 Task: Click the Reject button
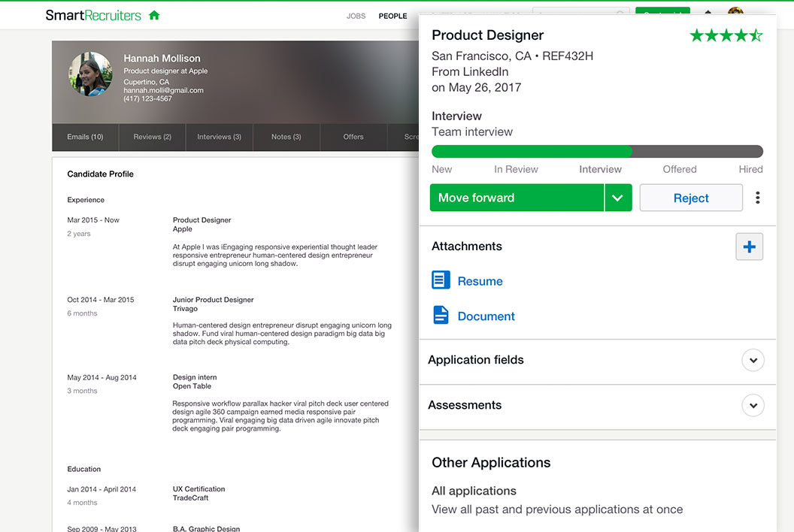point(690,198)
